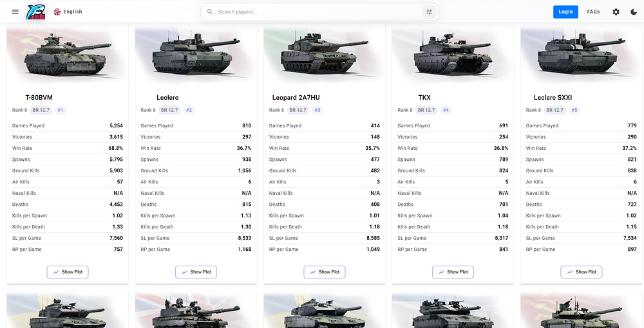Click the T-80BVM tank image
Viewport: 644px width, 328px height.
pyautogui.click(x=68, y=55)
